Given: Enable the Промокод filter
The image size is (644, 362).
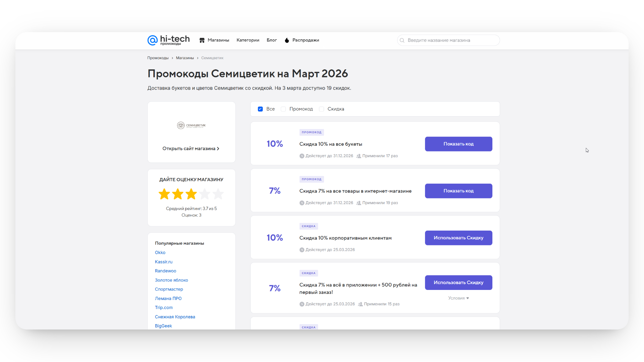Looking at the screenshot, I should pos(283,109).
